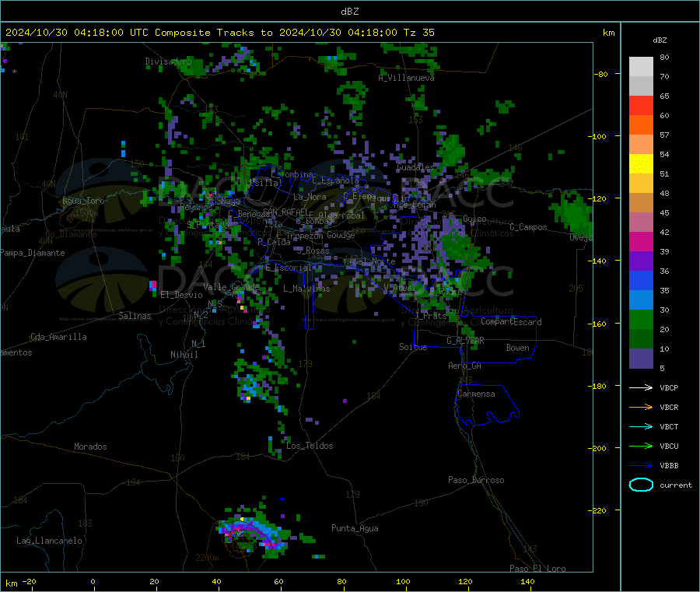Select the dark orange 57-60 dBZ band
This screenshot has height=592, width=700.
pos(641,125)
